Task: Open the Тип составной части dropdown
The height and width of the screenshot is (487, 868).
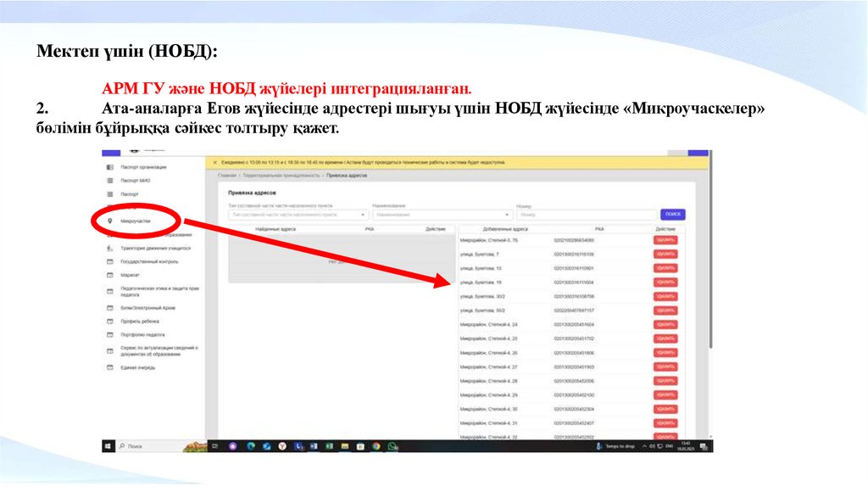Action: (298, 215)
